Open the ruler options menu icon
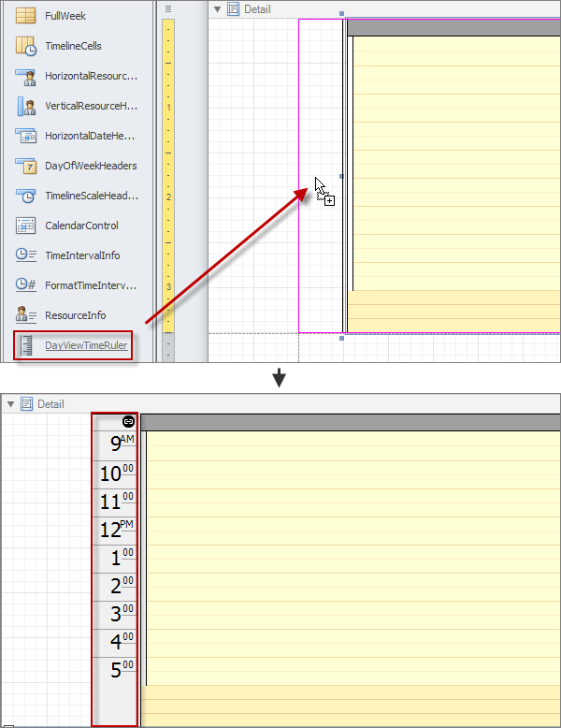 pyautogui.click(x=168, y=8)
